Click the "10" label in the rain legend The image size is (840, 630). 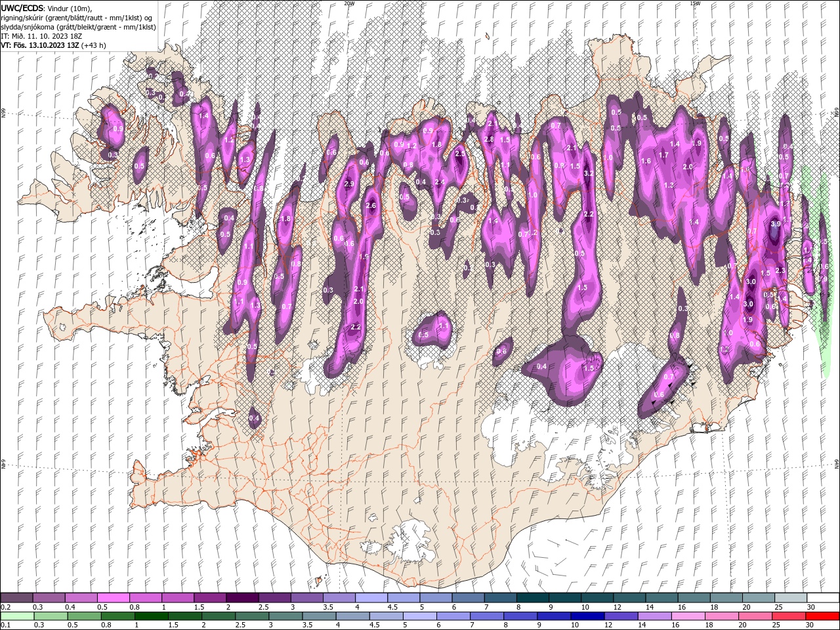coord(575,625)
